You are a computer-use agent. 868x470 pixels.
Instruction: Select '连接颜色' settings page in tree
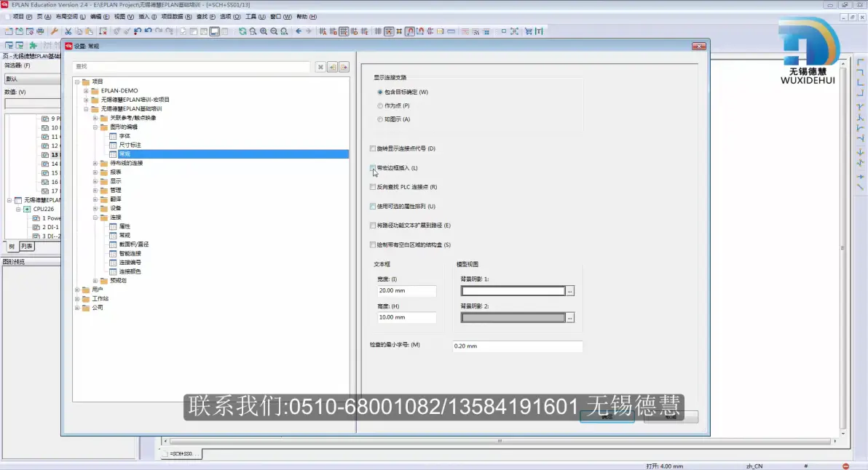[130, 271]
